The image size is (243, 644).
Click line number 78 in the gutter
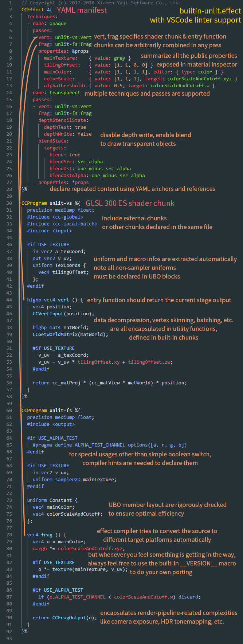[x=9, y=535]
